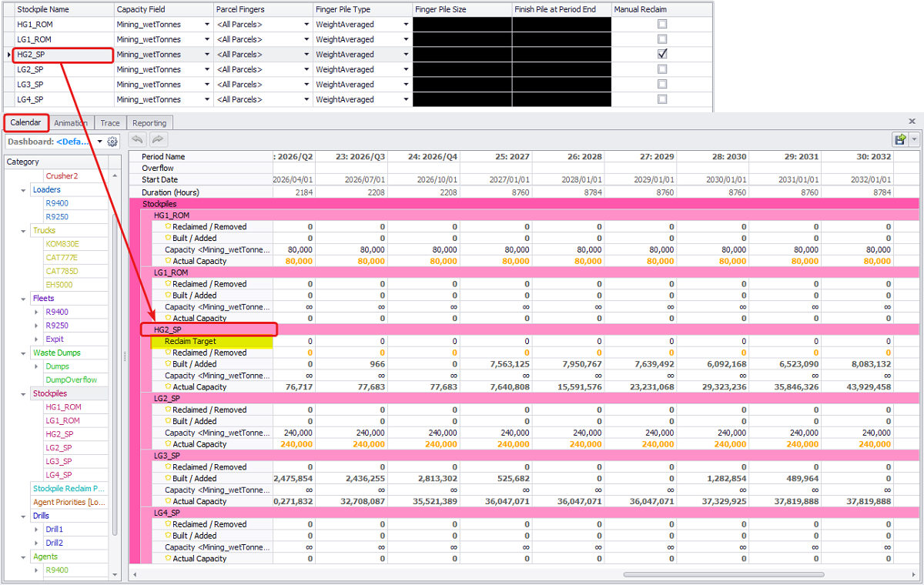Viewport: 924px width, 585px height.
Task: Select the KOM830E truck in category tree
Action: (63, 244)
